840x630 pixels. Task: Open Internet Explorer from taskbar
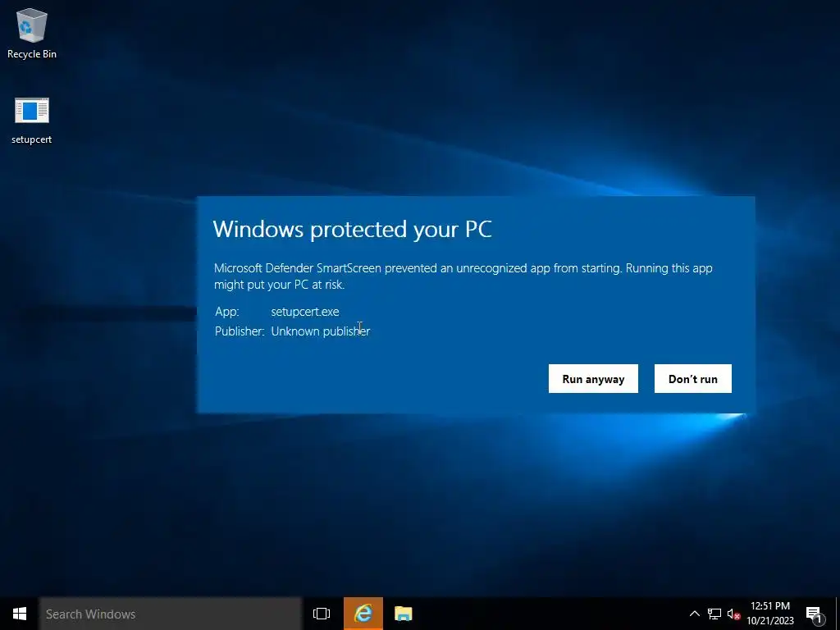pos(363,614)
